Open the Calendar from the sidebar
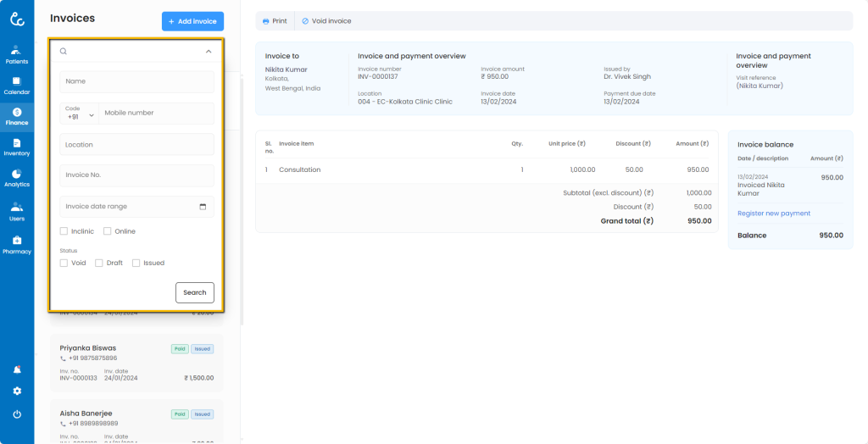 tap(17, 85)
